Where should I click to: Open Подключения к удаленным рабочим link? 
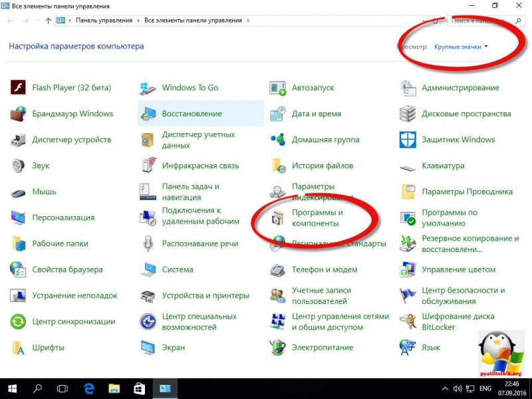(201, 215)
